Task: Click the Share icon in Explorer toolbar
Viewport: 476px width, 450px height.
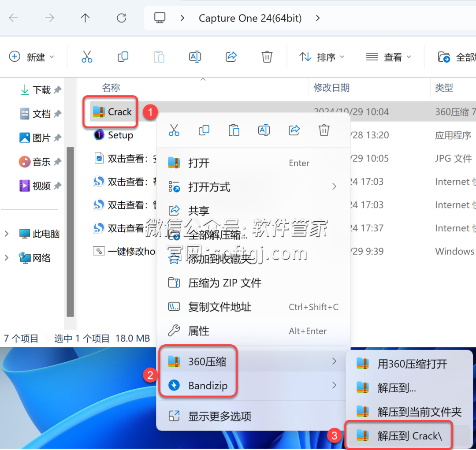Action: (x=231, y=57)
